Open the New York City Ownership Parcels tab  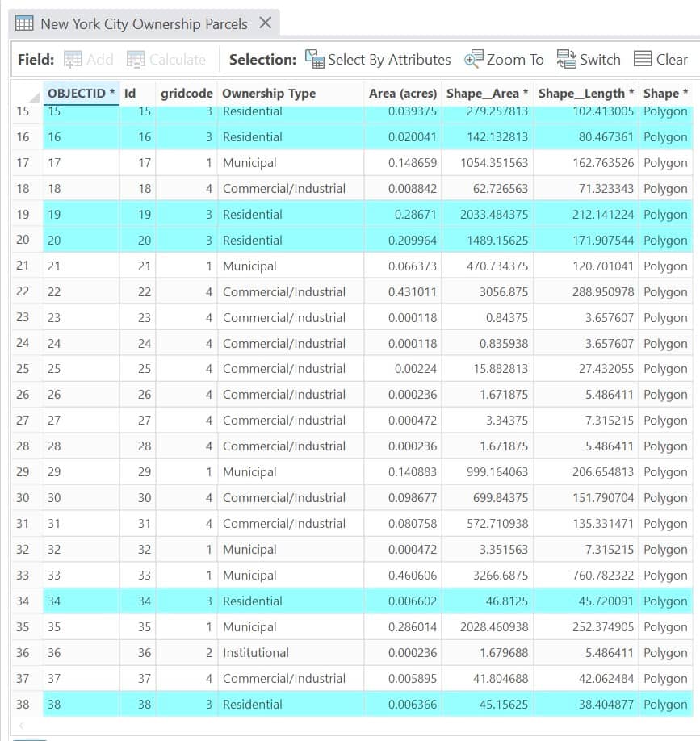[144, 23]
